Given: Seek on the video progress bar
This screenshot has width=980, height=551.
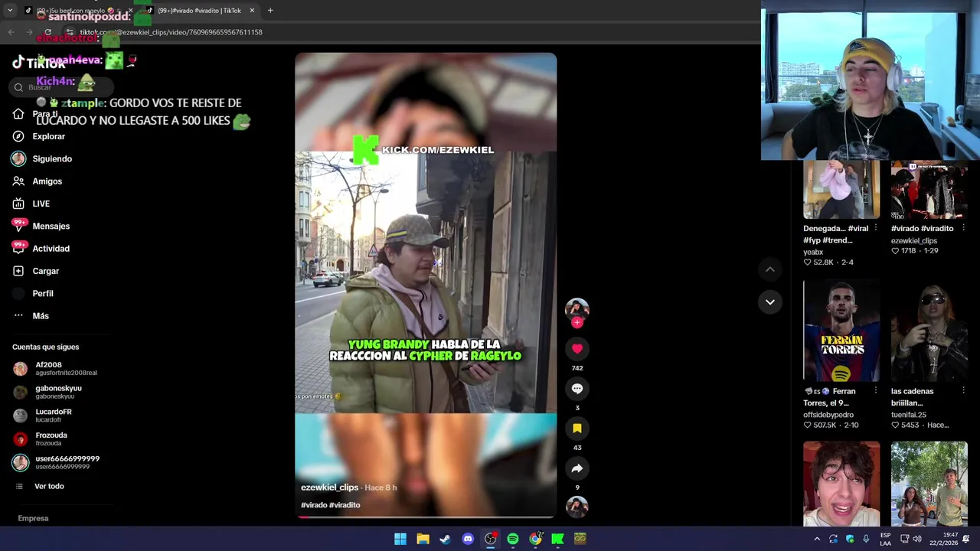Looking at the screenshot, I should click(426, 517).
